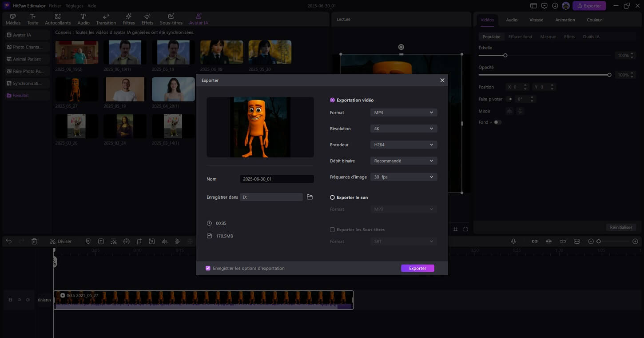
Task: Uncheck Enregistrer les options d'exportation
Action: tap(208, 268)
